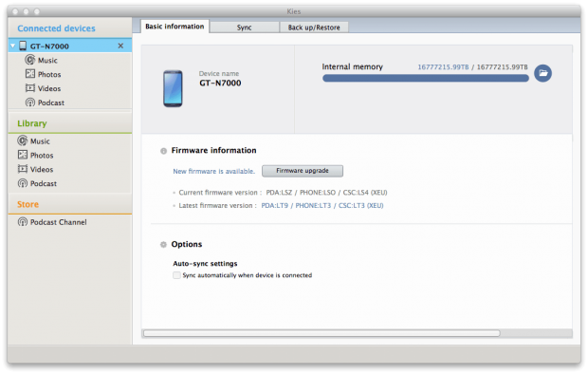Viewport: 588px width, 374px height.
Task: Select the Library Photos icon
Action: pos(23,155)
